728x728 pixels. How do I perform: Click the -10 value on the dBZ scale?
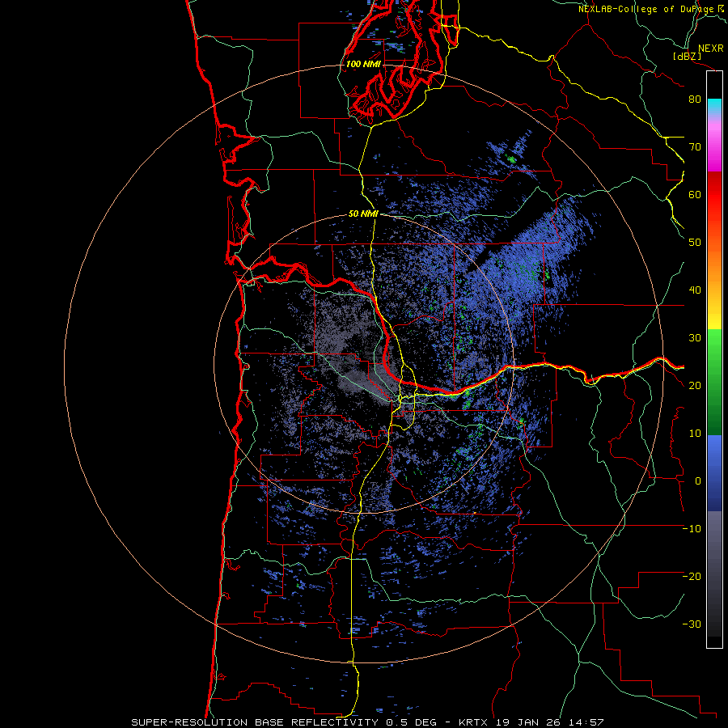(x=692, y=529)
